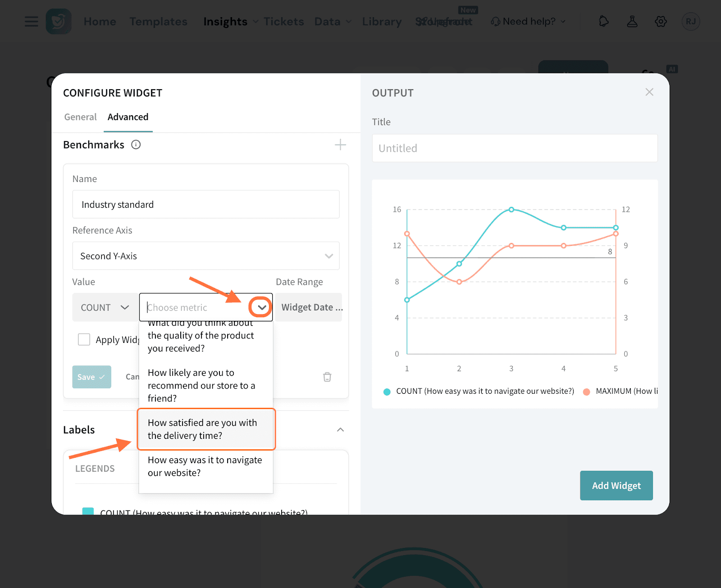Toggle MAXIMUM legend in chart
The width and height of the screenshot is (721, 588).
tap(620, 392)
